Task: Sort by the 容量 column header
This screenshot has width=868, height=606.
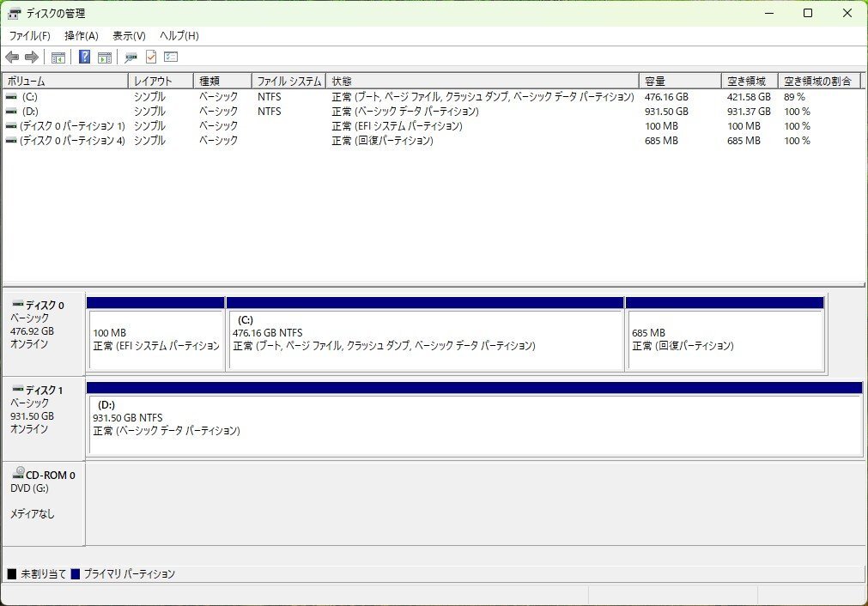Action: pos(680,82)
